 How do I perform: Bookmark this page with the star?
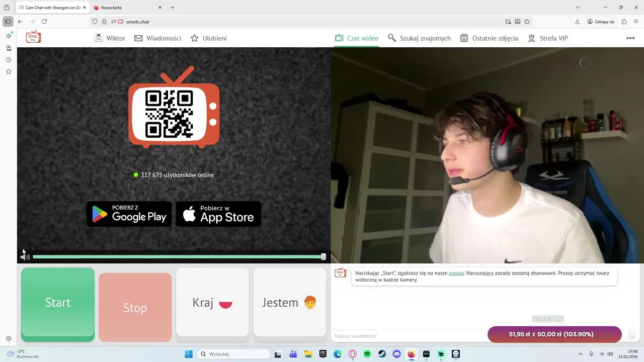(x=527, y=22)
